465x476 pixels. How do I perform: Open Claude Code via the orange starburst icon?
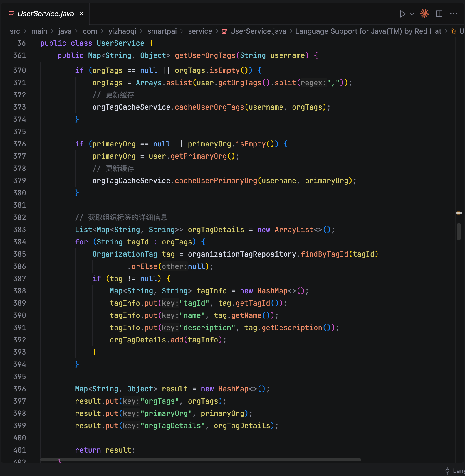point(425,14)
